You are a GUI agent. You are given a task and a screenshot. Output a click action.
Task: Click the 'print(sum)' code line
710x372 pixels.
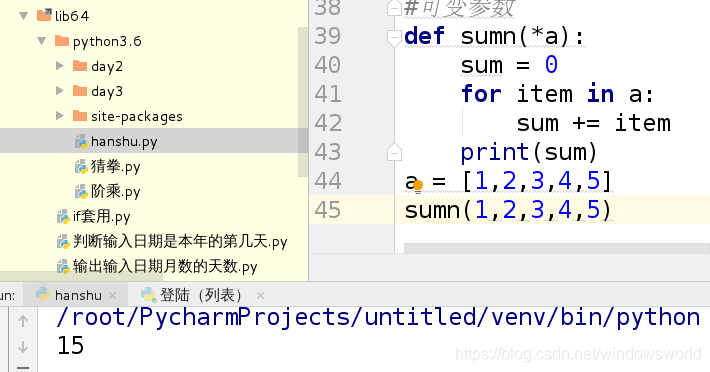coord(529,153)
